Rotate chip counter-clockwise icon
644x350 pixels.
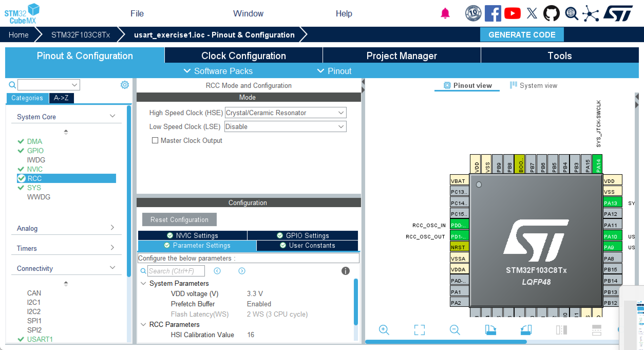pyautogui.click(x=526, y=330)
